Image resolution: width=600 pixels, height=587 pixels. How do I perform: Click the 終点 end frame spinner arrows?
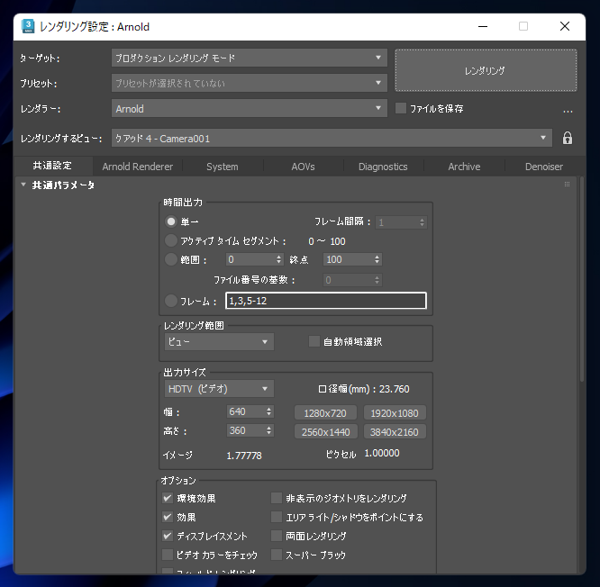pos(377,259)
